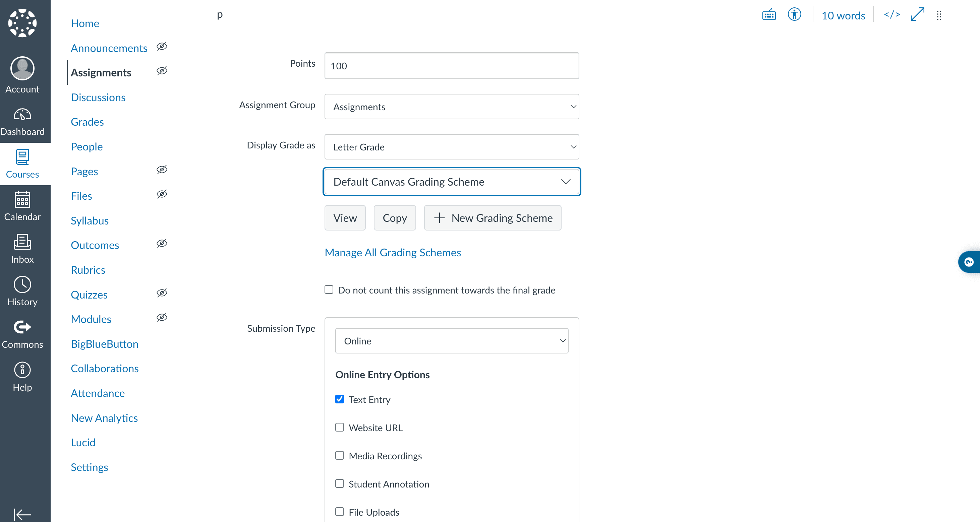Open Default Canvas Grading Scheme dropdown
The height and width of the screenshot is (522, 980).
452,182
